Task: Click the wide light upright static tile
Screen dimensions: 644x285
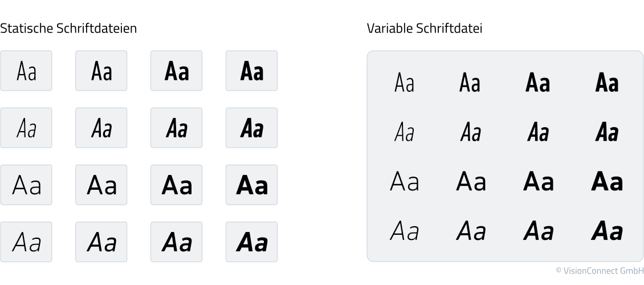Action: pos(26,185)
